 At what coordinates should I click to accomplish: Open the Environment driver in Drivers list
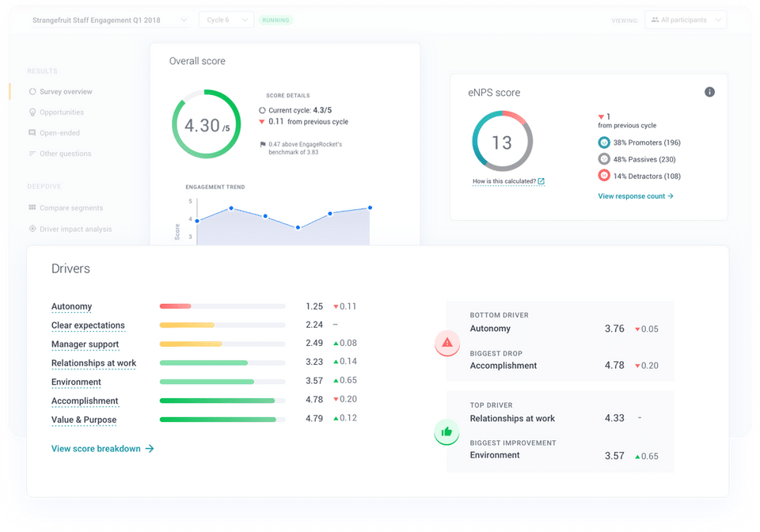(x=76, y=382)
